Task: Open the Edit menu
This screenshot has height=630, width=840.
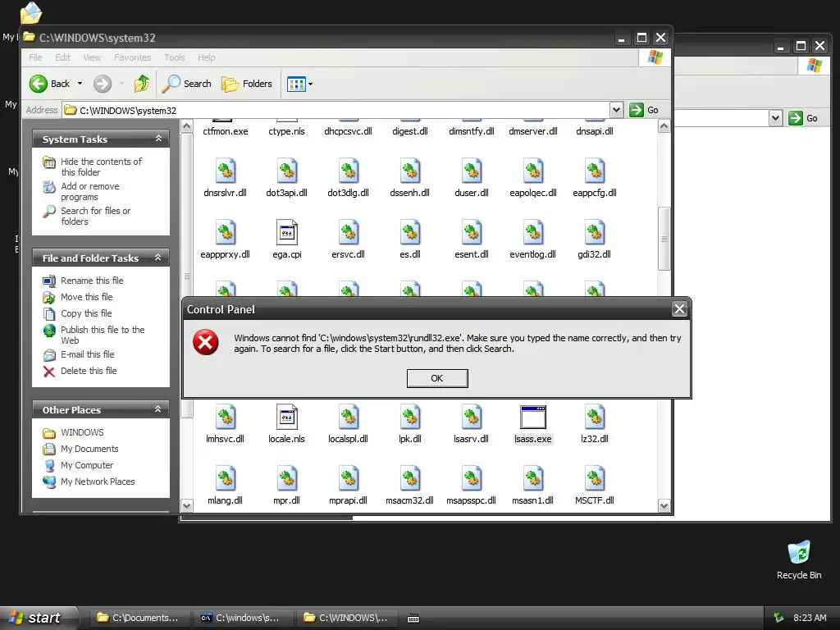Action: (x=62, y=57)
